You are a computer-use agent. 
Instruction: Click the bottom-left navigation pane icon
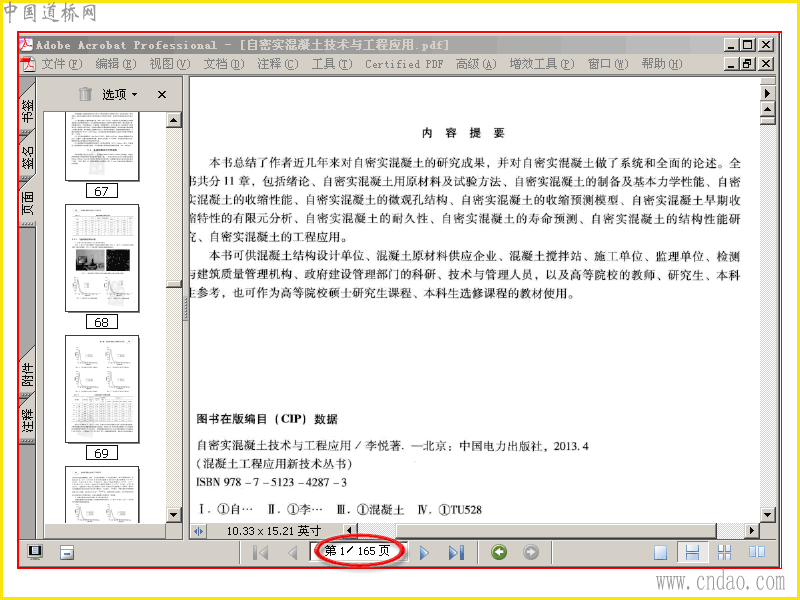35,552
